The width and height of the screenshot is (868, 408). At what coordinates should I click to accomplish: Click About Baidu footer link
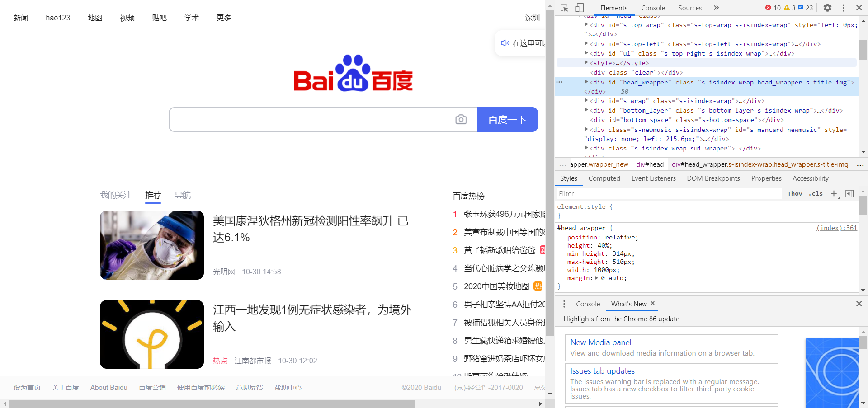pyautogui.click(x=109, y=388)
